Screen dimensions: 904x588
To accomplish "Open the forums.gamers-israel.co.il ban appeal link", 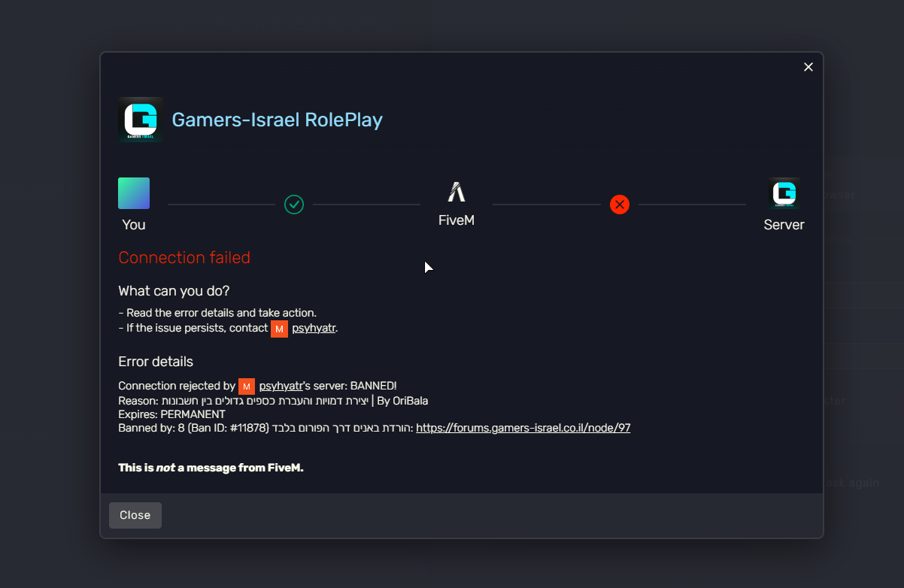I will point(523,428).
